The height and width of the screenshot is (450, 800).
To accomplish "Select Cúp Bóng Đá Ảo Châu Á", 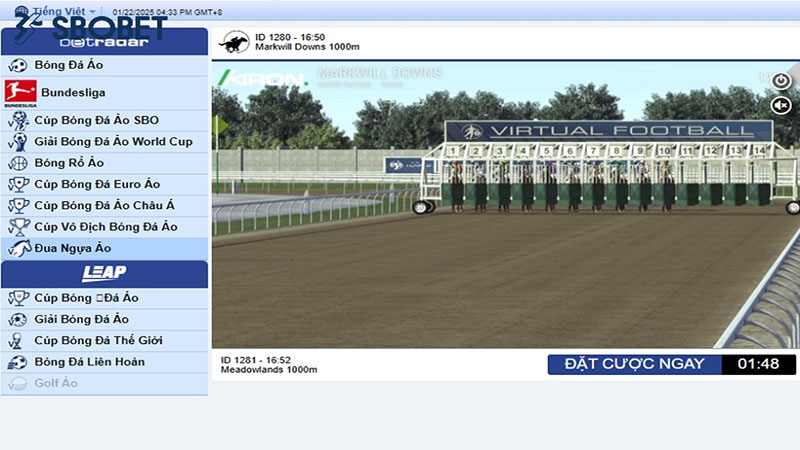I will (105, 206).
